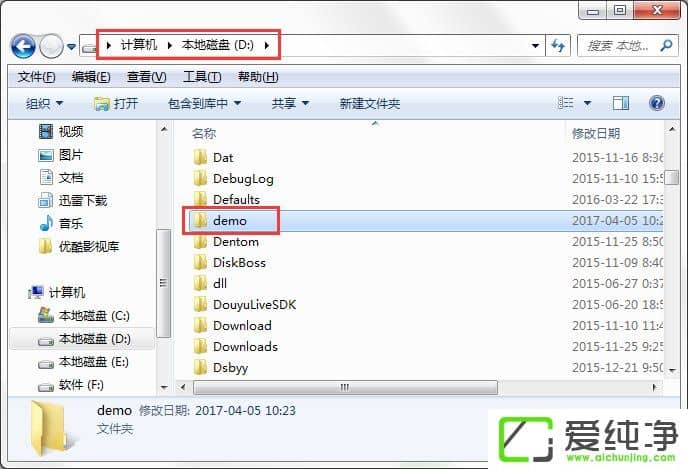Screen dimensions: 688x469
Task: Open the 工具(T) menu
Action: pyautogui.click(x=202, y=77)
